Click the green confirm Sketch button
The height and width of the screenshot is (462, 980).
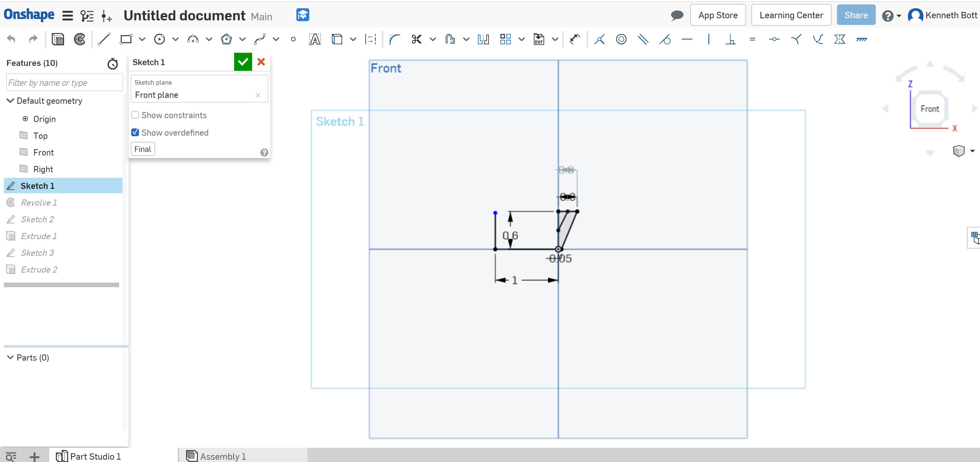click(x=243, y=62)
